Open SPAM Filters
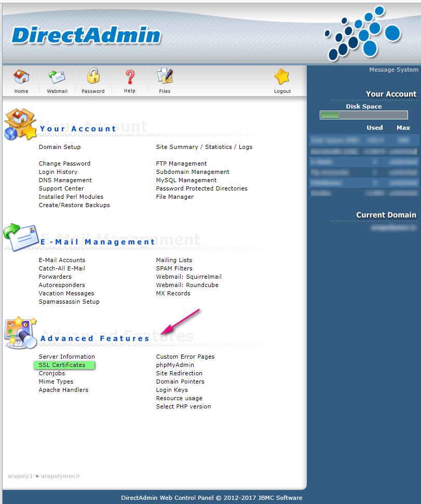Viewport: 421px width, 504px height. [174, 268]
